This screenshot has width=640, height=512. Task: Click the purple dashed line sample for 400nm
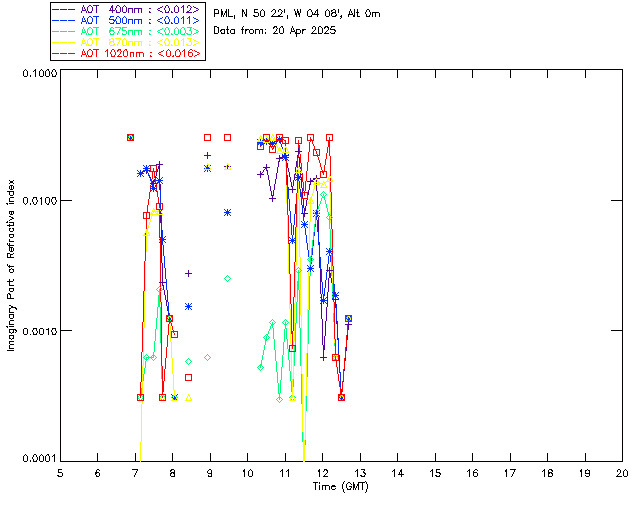point(64,9)
